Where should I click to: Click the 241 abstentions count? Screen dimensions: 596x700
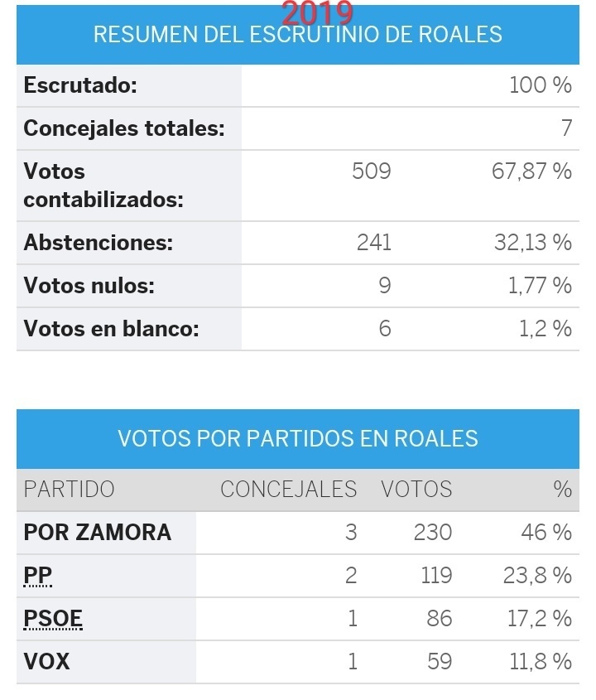(373, 243)
